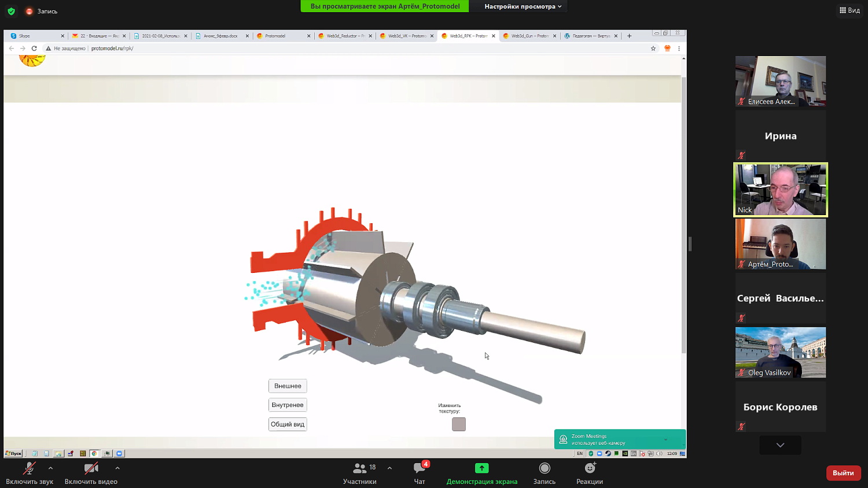Switch to the Педагоган tab
The width and height of the screenshot is (868, 488).
590,36
